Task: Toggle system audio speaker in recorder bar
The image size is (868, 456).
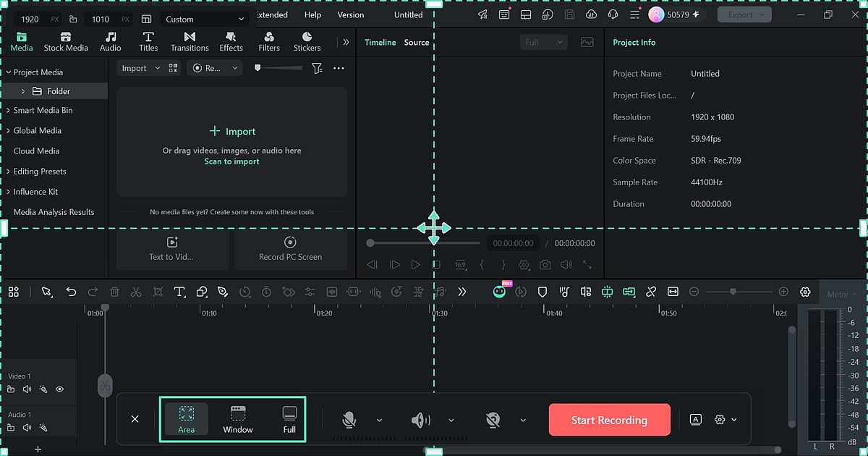Action: click(420, 419)
